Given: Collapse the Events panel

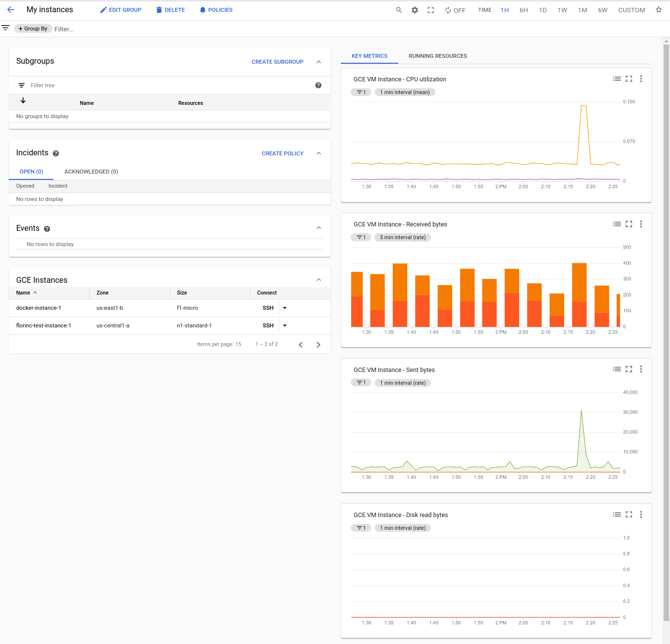Looking at the screenshot, I should [319, 227].
